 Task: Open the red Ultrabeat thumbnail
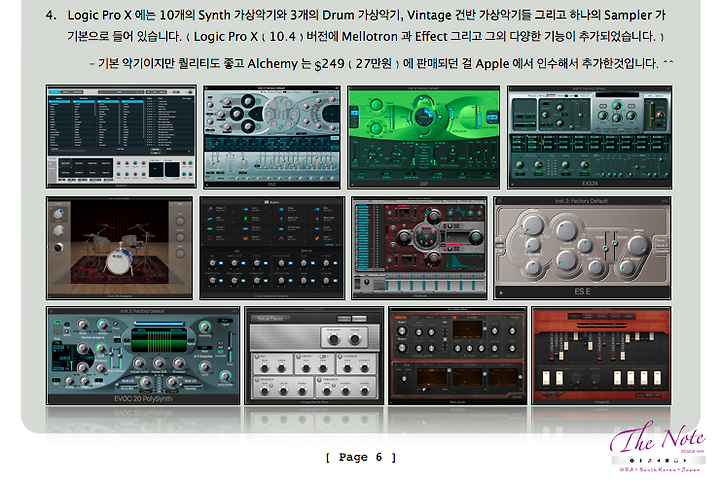coord(419,248)
